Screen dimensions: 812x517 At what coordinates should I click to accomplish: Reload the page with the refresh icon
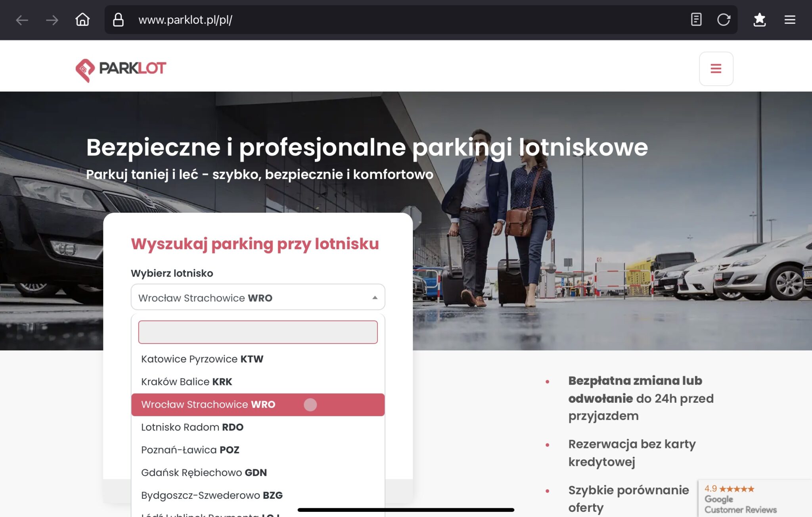click(x=724, y=19)
